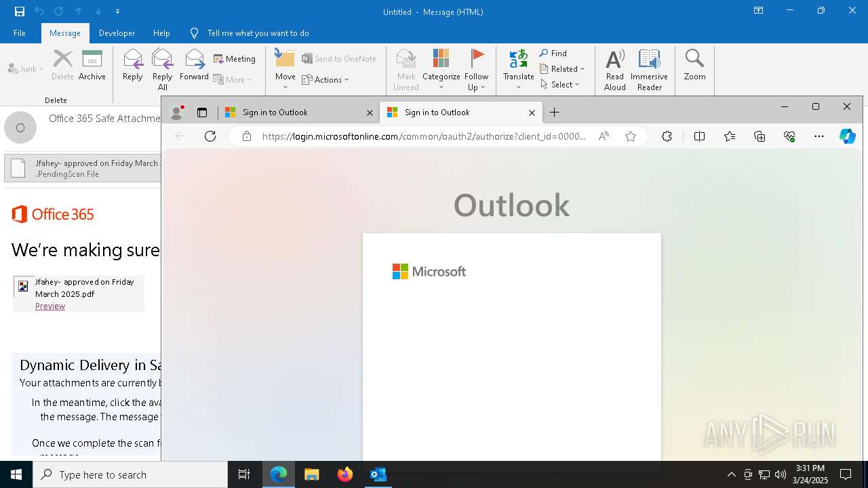Open Task View from the taskbar
Image resolution: width=868 pixels, height=488 pixels.
(244, 474)
